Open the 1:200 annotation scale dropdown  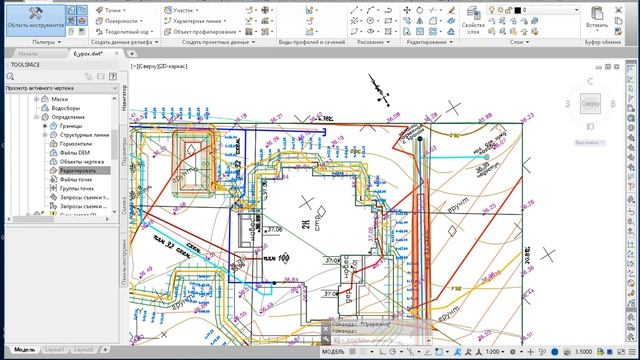495,351
